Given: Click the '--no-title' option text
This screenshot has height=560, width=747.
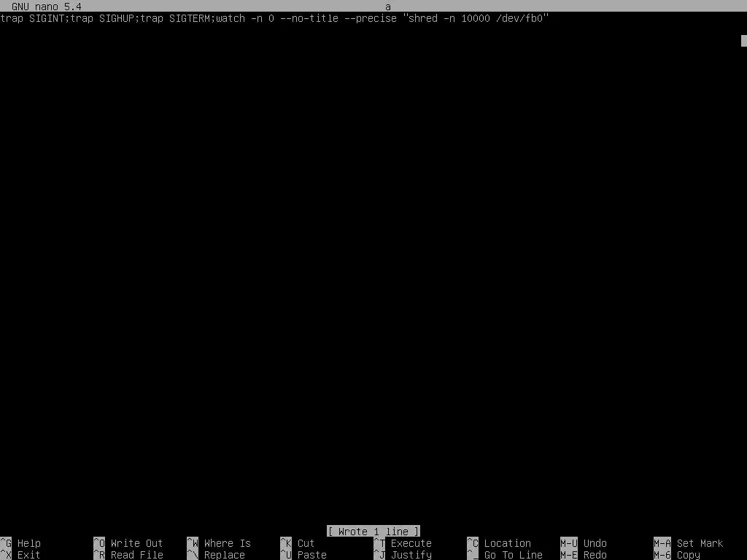Looking at the screenshot, I should tap(309, 18).
